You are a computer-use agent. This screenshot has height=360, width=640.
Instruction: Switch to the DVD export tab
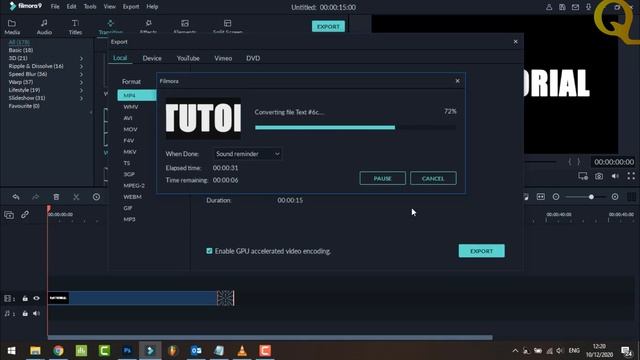coord(253,58)
